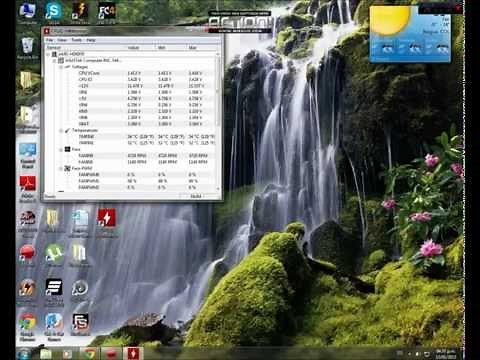Open the FC4 game desktop shortcut
This screenshot has height=360, width=480.
coord(107,13)
